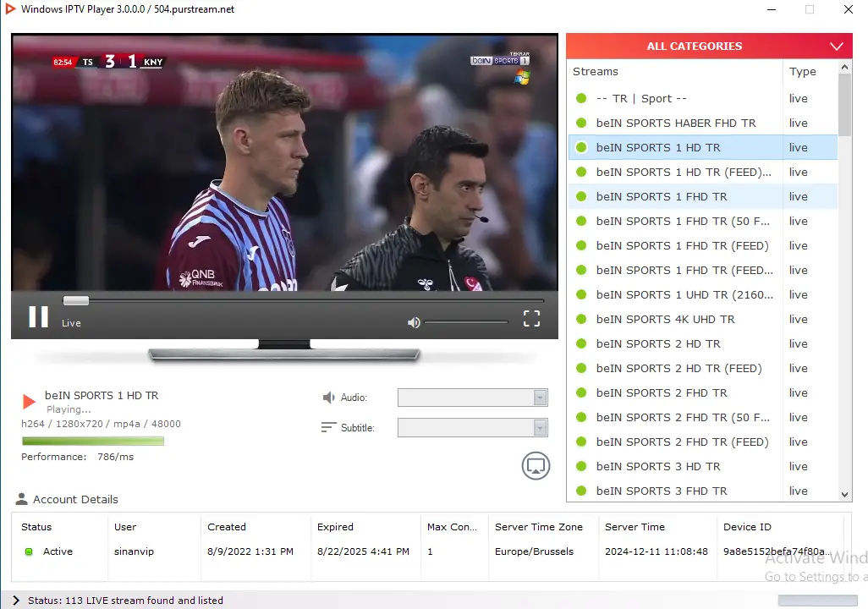Click the Status column header in Account Details
Image resolution: width=868 pixels, height=609 pixels.
point(60,527)
